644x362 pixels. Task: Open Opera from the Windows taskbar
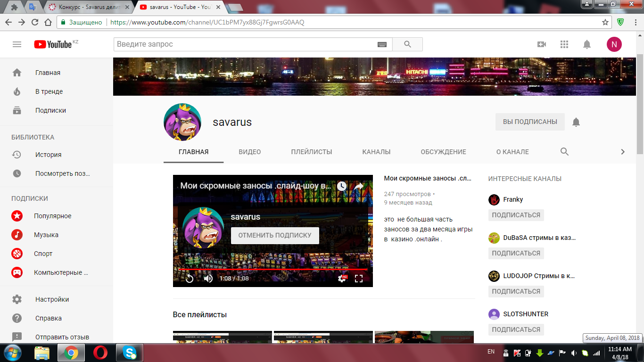[x=100, y=353]
